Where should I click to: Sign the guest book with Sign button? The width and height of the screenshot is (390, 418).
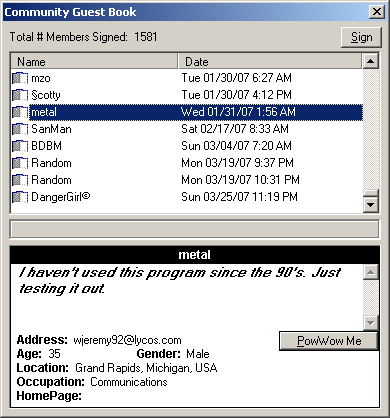361,37
